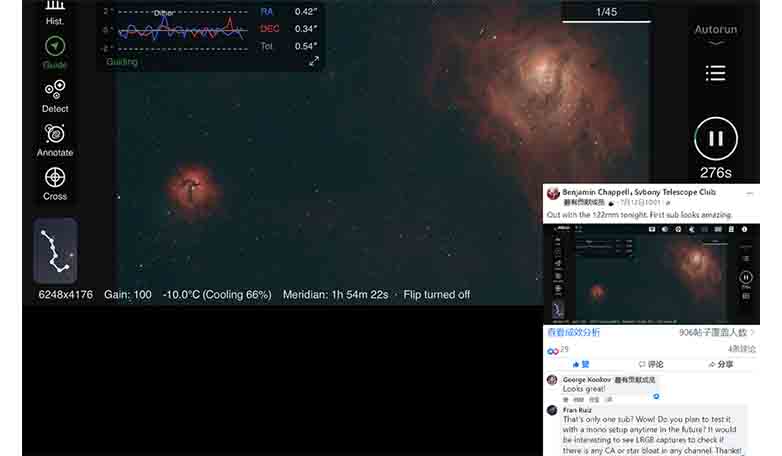Share the Facebook post
The image size is (782, 456).
click(720, 365)
